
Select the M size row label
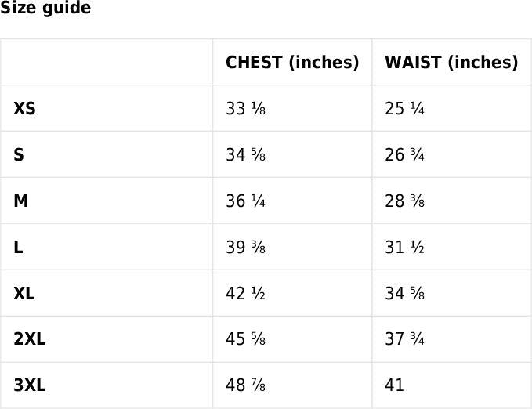point(21,201)
